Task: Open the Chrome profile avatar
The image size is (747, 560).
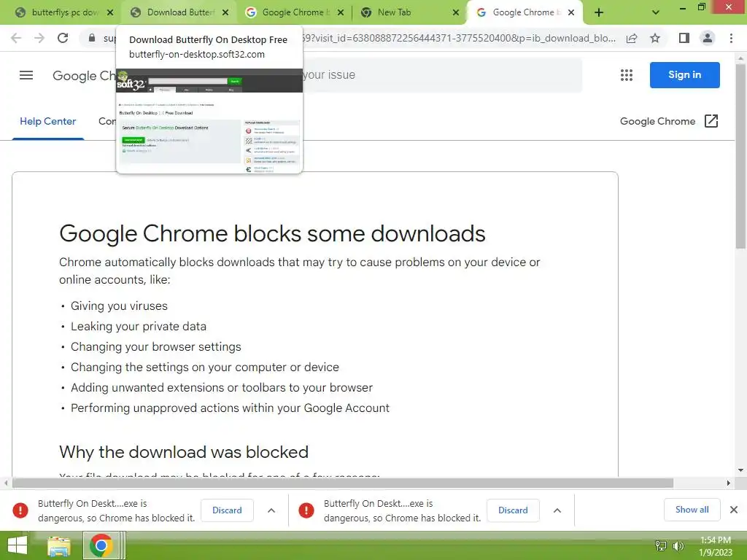Action: point(708,38)
